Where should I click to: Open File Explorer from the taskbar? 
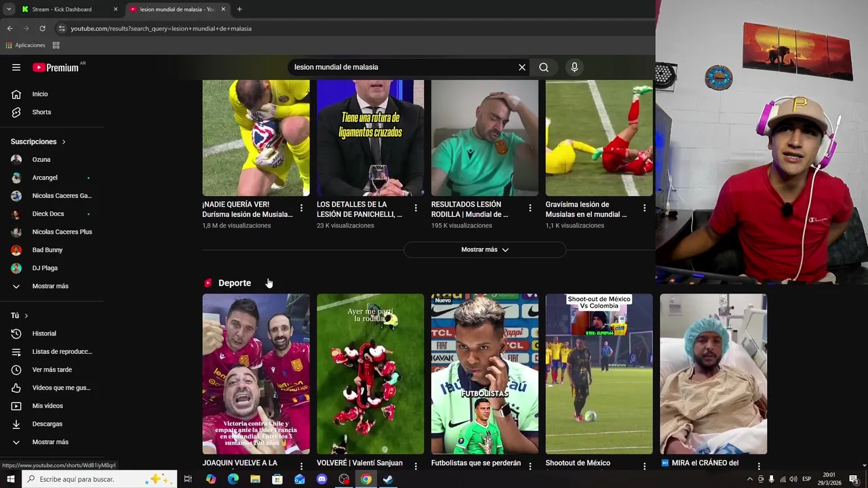click(x=255, y=479)
